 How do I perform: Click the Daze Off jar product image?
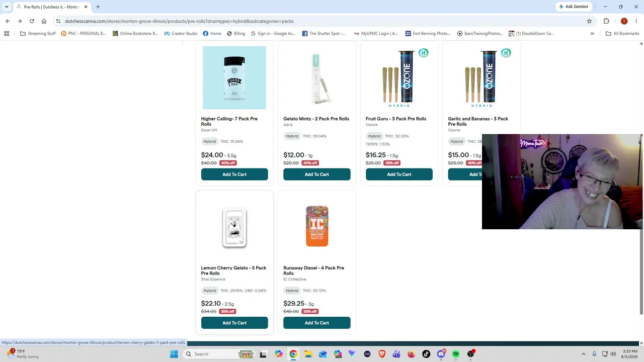pos(234,77)
